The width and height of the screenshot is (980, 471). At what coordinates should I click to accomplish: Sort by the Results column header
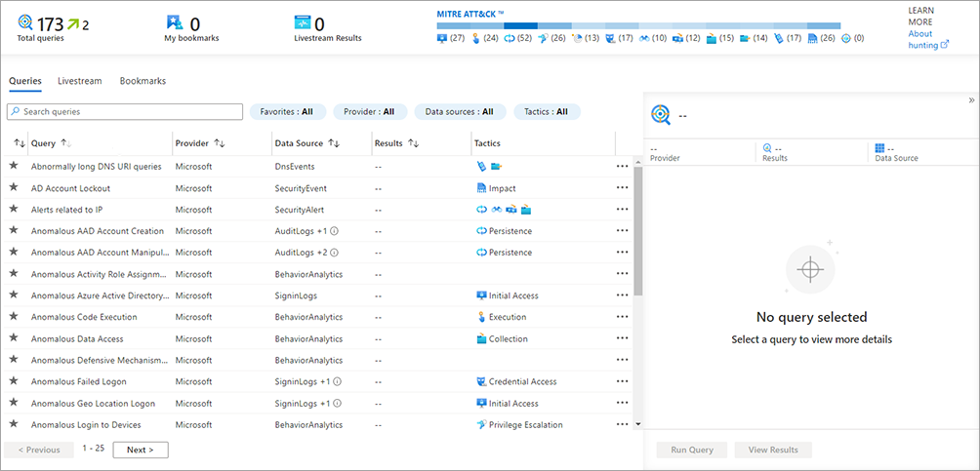396,143
